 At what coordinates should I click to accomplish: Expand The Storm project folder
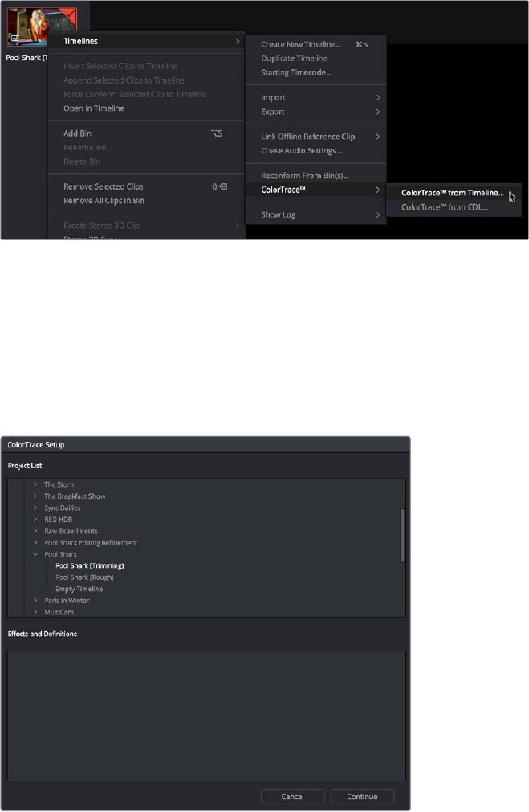tap(35, 485)
